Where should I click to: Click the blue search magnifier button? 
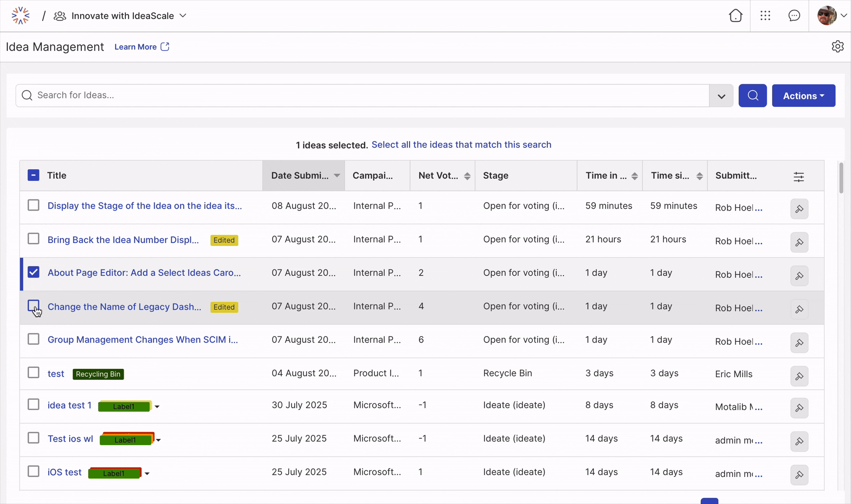pyautogui.click(x=752, y=95)
